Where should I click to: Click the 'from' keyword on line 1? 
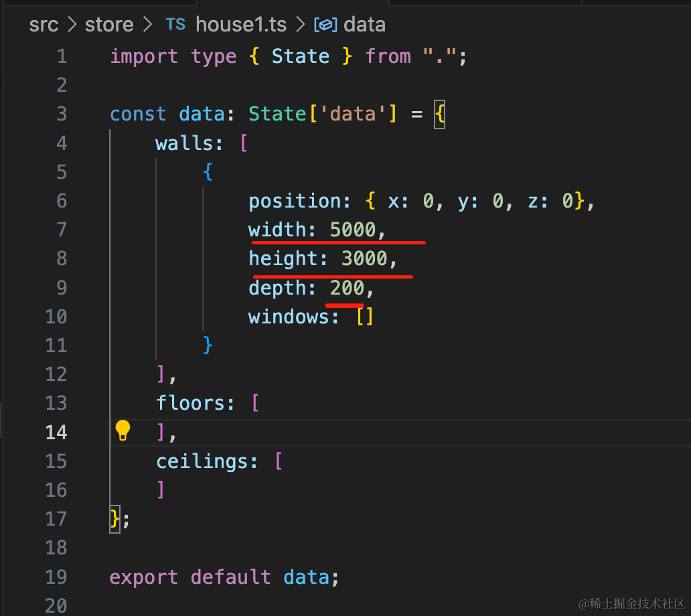coord(388,56)
